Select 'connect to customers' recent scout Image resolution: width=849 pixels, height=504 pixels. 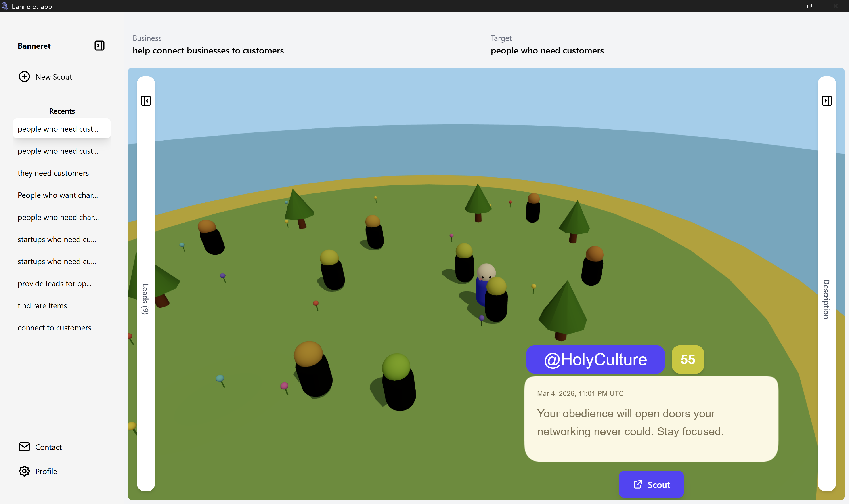click(x=54, y=328)
